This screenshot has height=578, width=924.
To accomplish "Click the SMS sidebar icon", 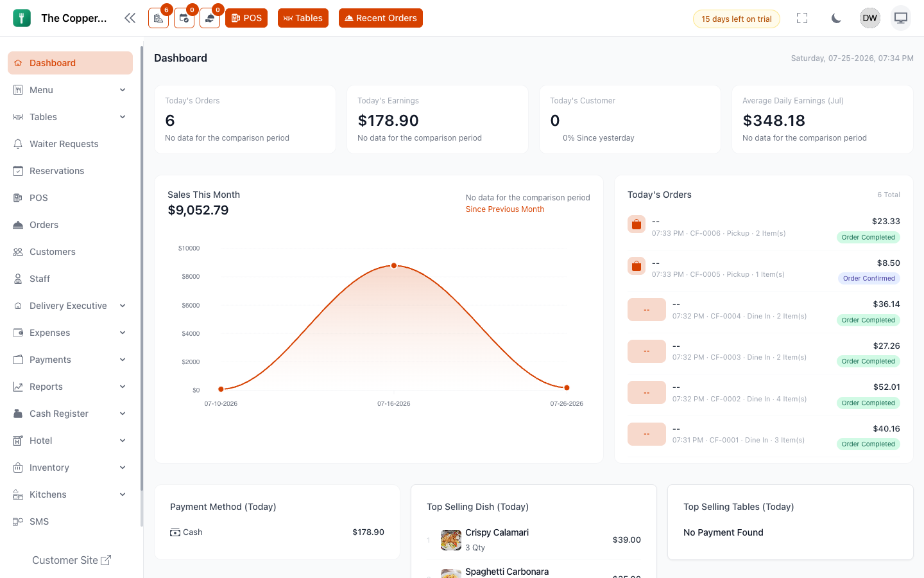I will (x=18, y=521).
